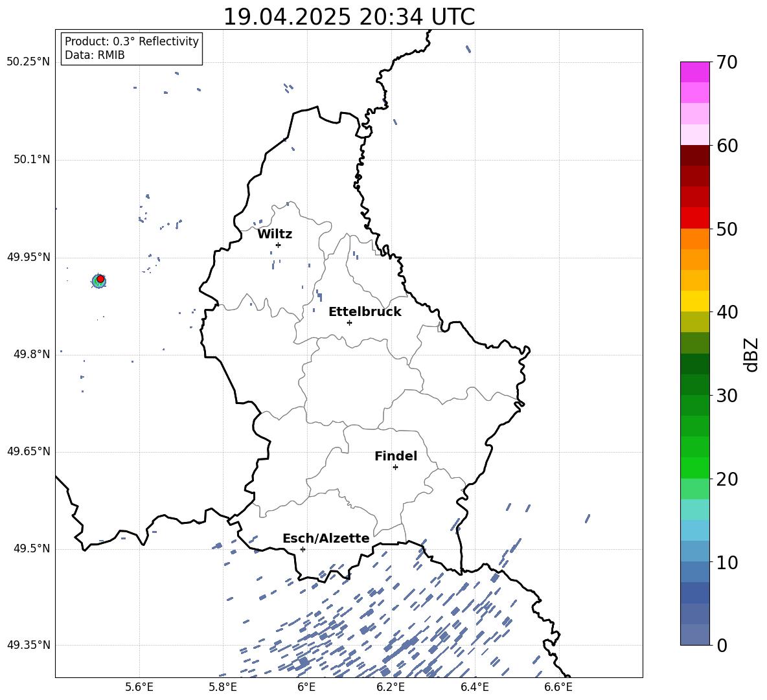Click the '5.6°E' longitude tick label
This screenshot has height=700, width=767.
[x=139, y=687]
